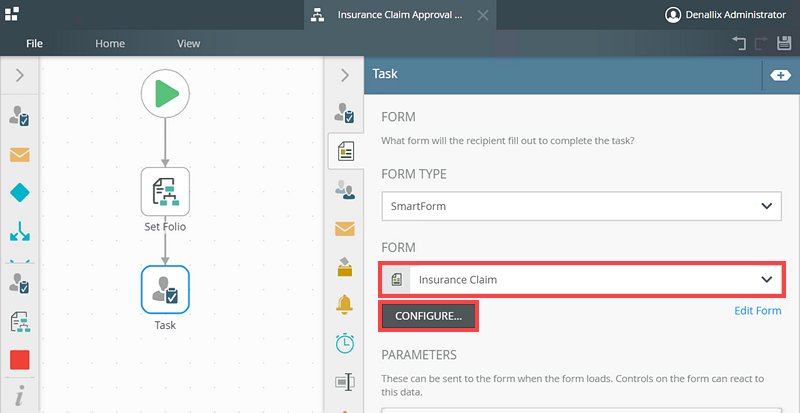Select the Email step in toolbox
Image resolution: width=800 pixels, height=413 pixels.
click(x=19, y=155)
